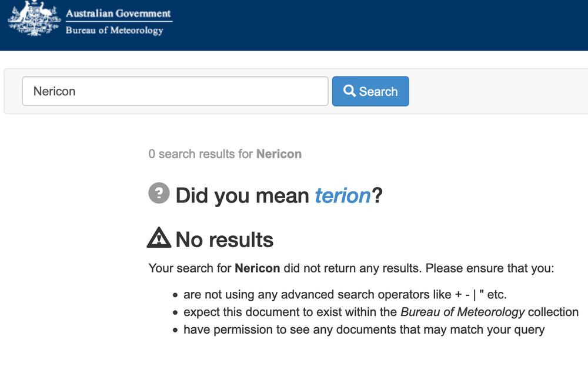The image size is (588, 366).
Task: Focus the search field containing "Nericon"
Action: tap(175, 91)
